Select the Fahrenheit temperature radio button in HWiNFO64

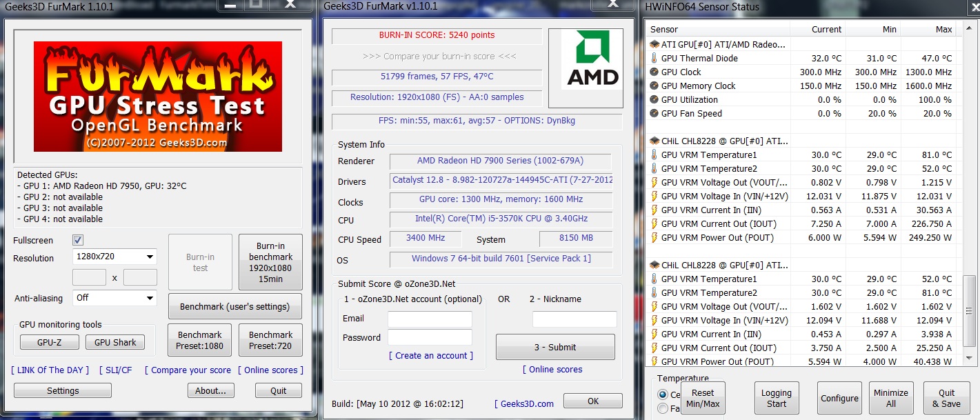tap(663, 408)
